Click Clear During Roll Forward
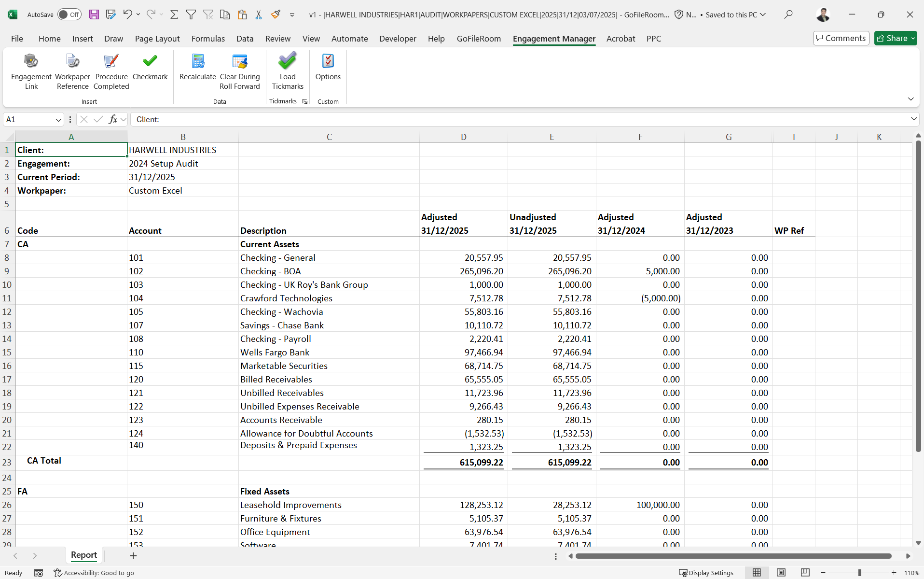This screenshot has height=579, width=924. pos(239,71)
